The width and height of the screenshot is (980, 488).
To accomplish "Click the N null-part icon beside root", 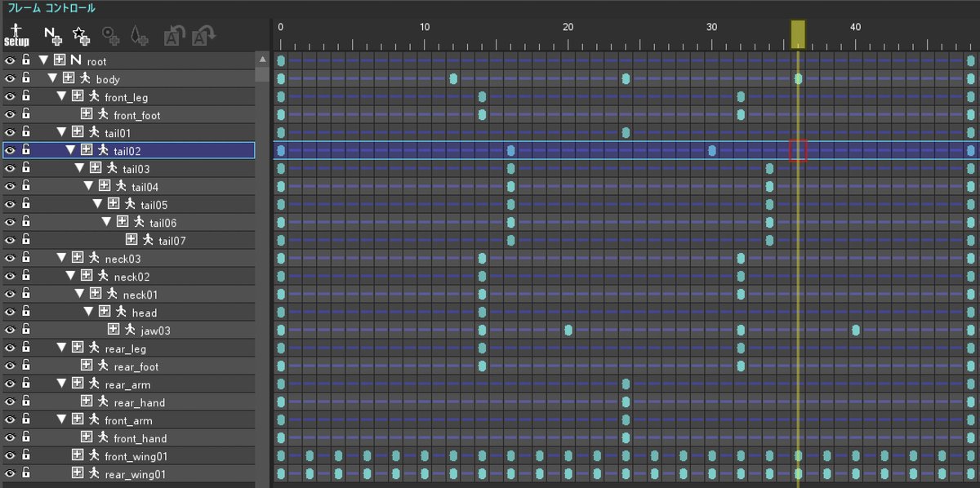I will pyautogui.click(x=76, y=60).
